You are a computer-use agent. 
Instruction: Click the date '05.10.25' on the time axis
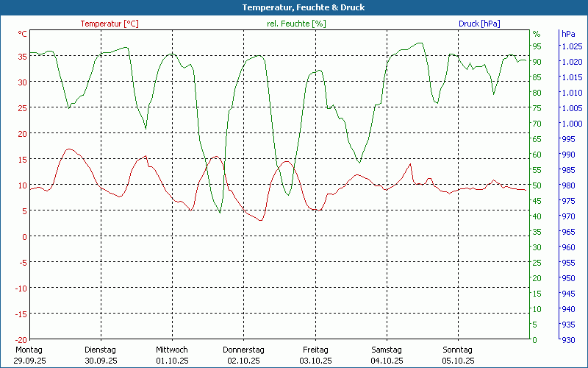pyautogui.click(x=458, y=361)
